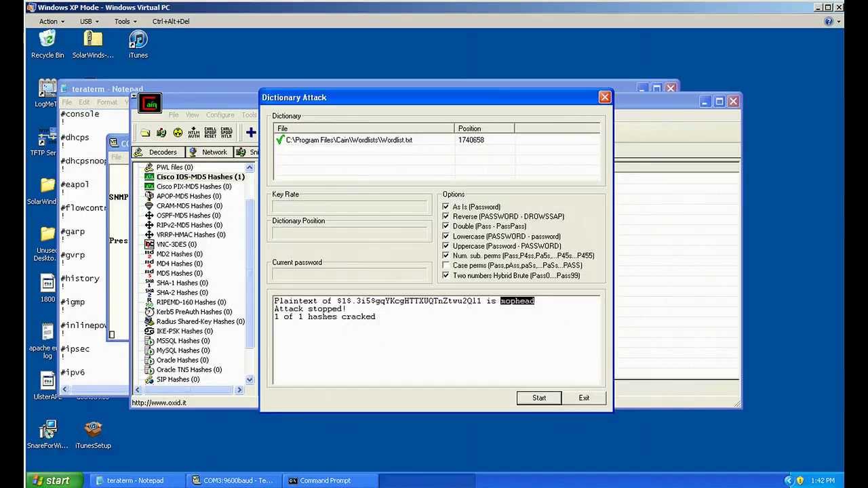Click the highlighted plaintext result mophead
This screenshot has height=488, width=868.
pos(517,301)
